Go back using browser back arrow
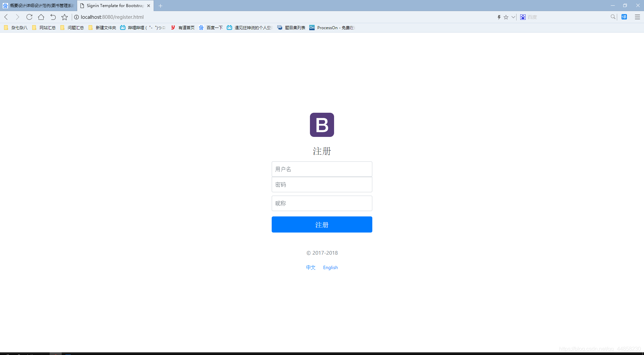 click(6, 17)
